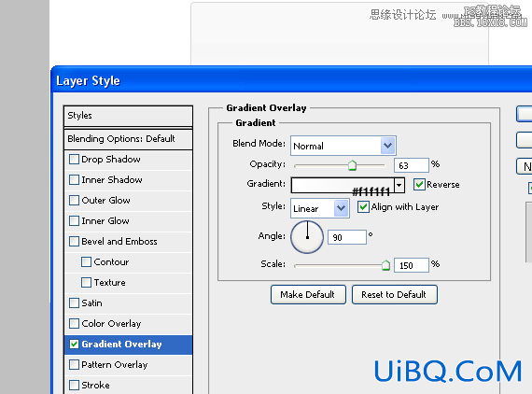Screen dimensions: 532x394
Task: Turn on the Outer Glow checkbox
Action: point(74,200)
